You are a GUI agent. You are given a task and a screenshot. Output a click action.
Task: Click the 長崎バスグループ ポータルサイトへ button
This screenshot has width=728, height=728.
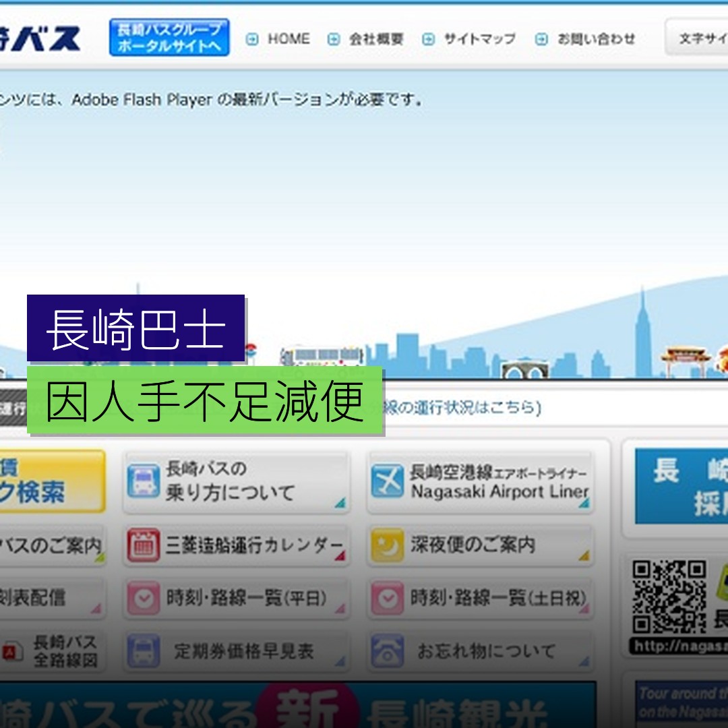pyautogui.click(x=168, y=38)
